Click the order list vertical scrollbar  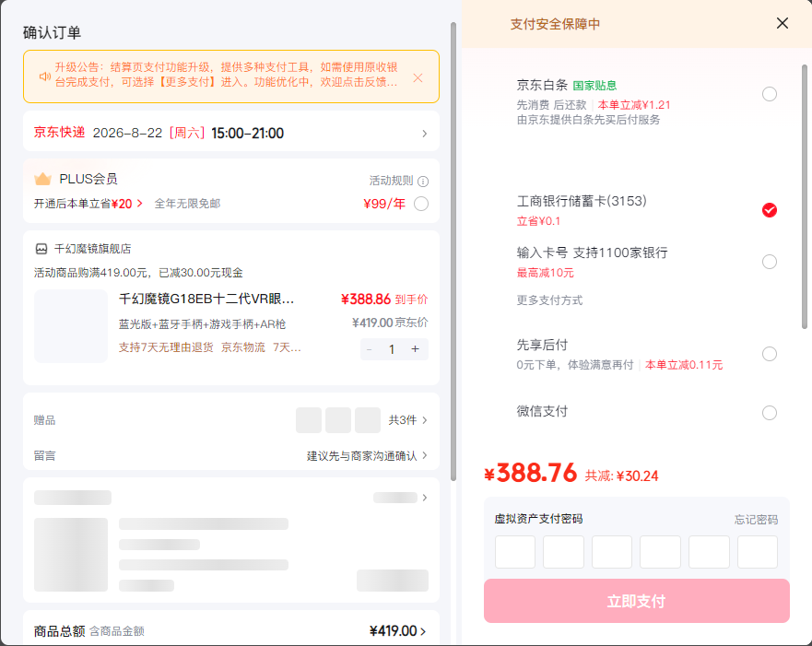pyautogui.click(x=453, y=251)
